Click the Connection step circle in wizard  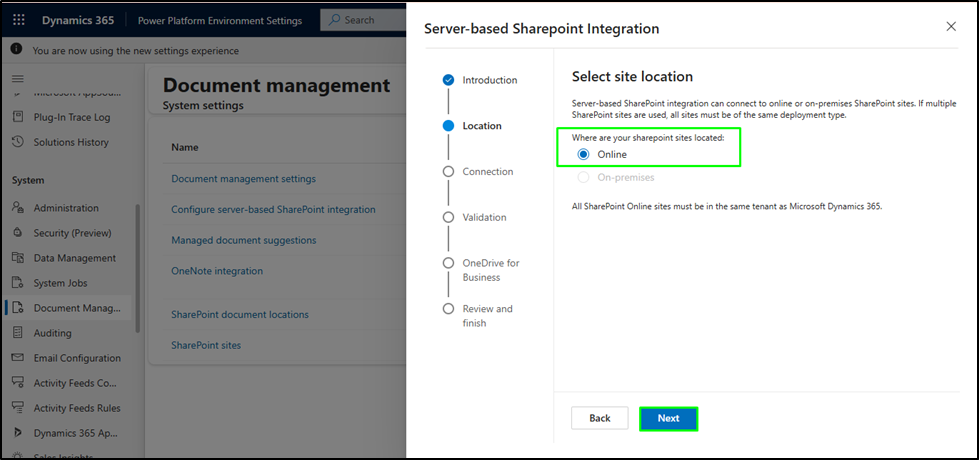[x=448, y=172]
